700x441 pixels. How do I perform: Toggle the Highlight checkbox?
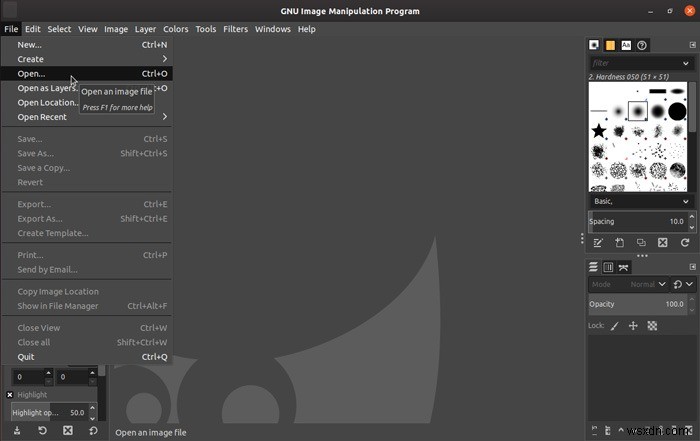point(10,395)
